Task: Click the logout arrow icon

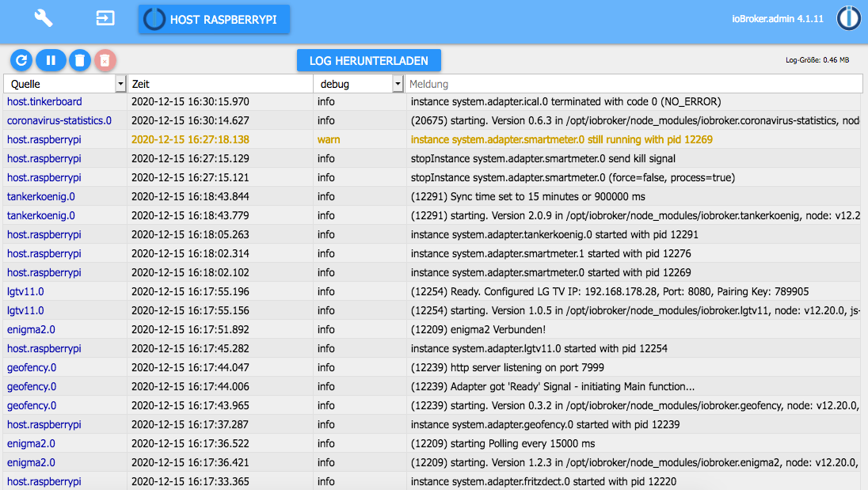Action: point(105,18)
